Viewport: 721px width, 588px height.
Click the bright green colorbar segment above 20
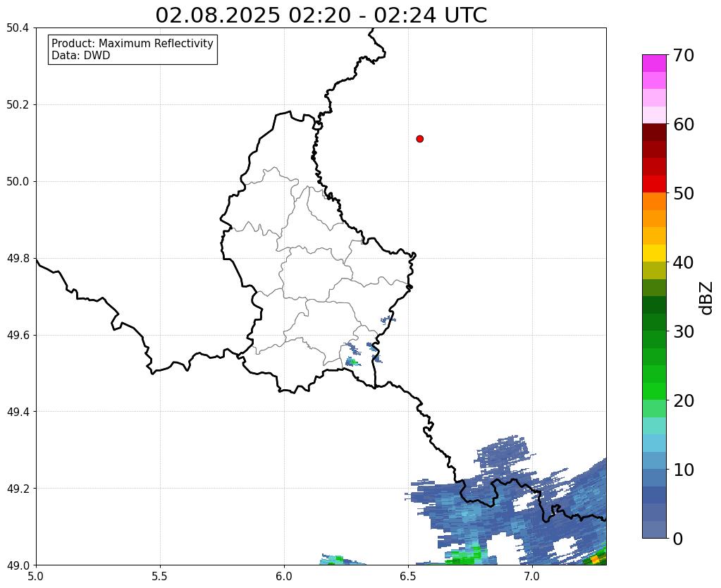pyautogui.click(x=654, y=391)
